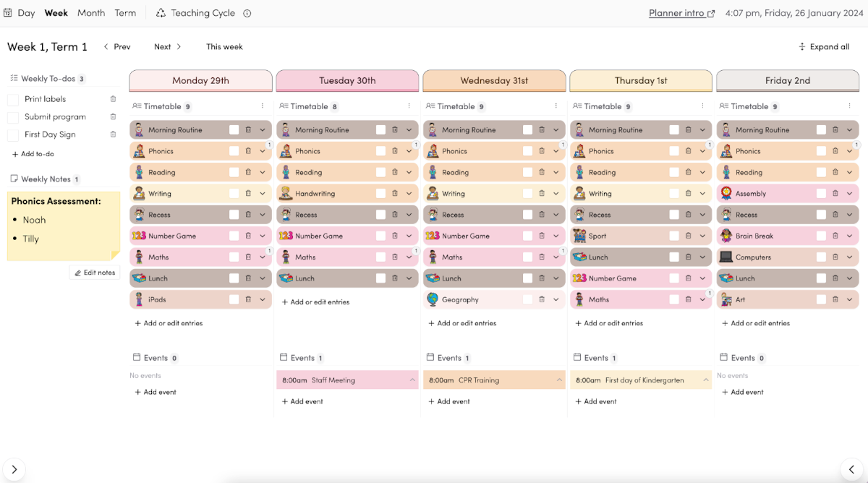868x483 pixels.
Task: Click the Expand all button
Action: 825,46
